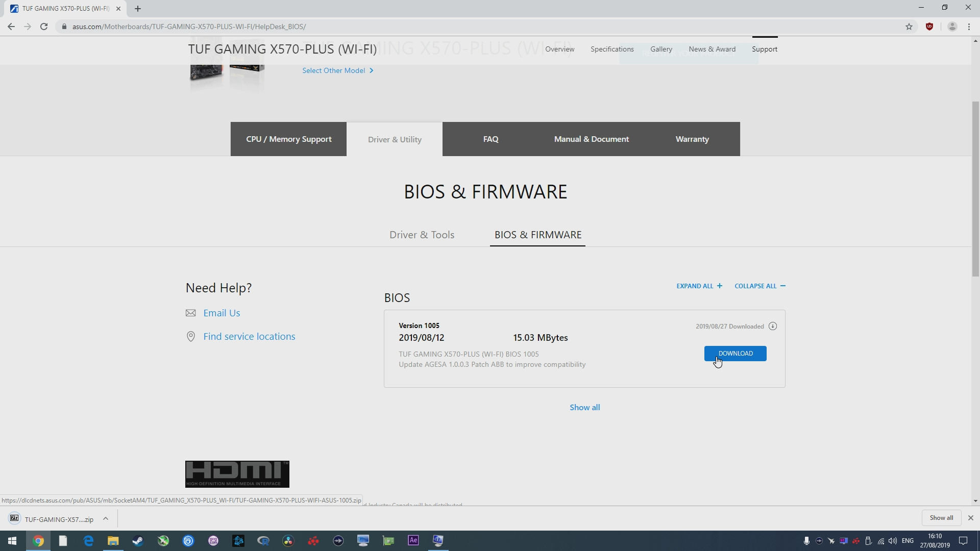Image resolution: width=980 pixels, height=551 pixels.
Task: Click the address bar URL
Action: (189, 27)
